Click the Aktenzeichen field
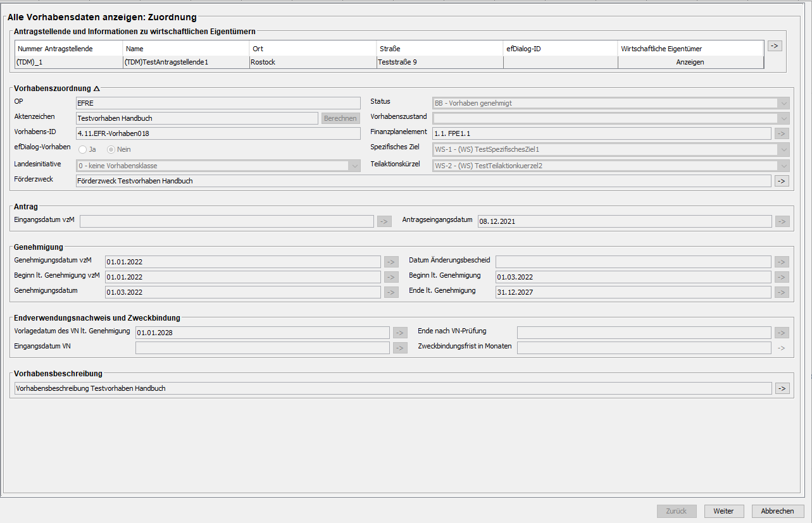 pyautogui.click(x=196, y=118)
